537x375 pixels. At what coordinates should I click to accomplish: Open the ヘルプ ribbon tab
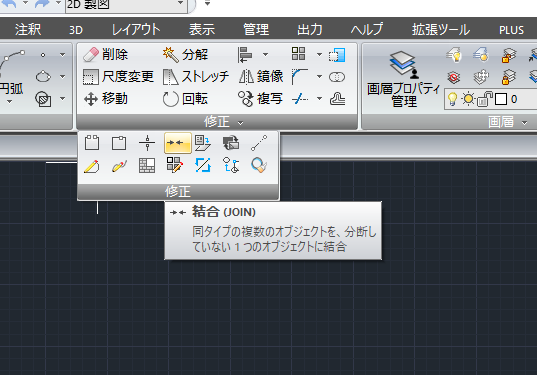tap(366, 29)
